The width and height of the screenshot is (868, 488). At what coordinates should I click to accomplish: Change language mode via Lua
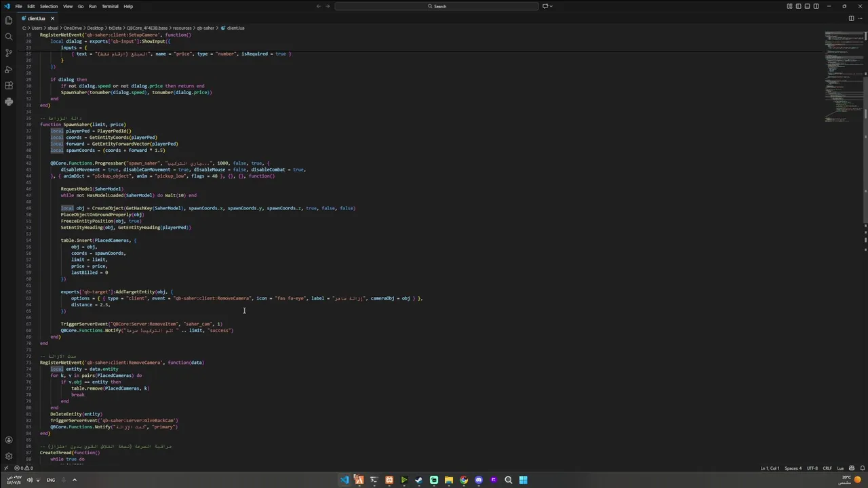(840, 468)
